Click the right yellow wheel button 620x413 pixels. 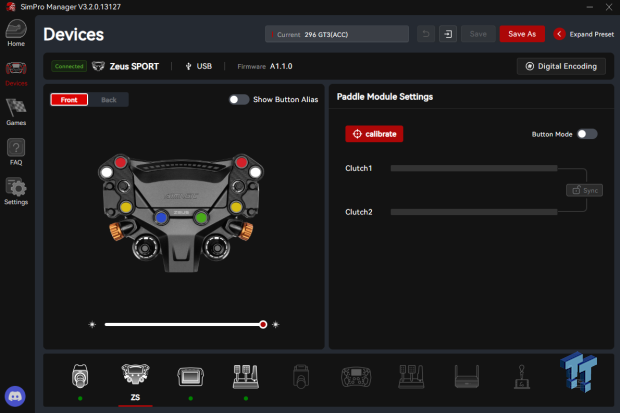236,207
